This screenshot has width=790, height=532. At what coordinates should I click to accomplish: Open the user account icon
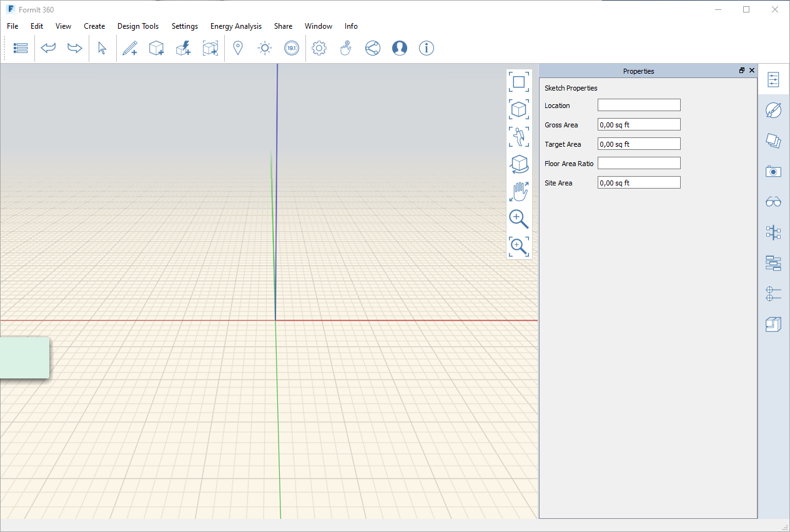400,48
